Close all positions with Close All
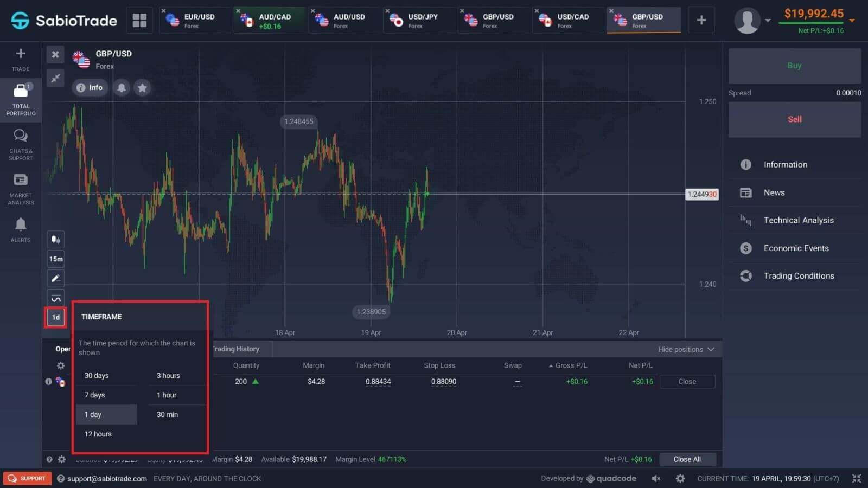The height and width of the screenshot is (488, 868). click(687, 459)
